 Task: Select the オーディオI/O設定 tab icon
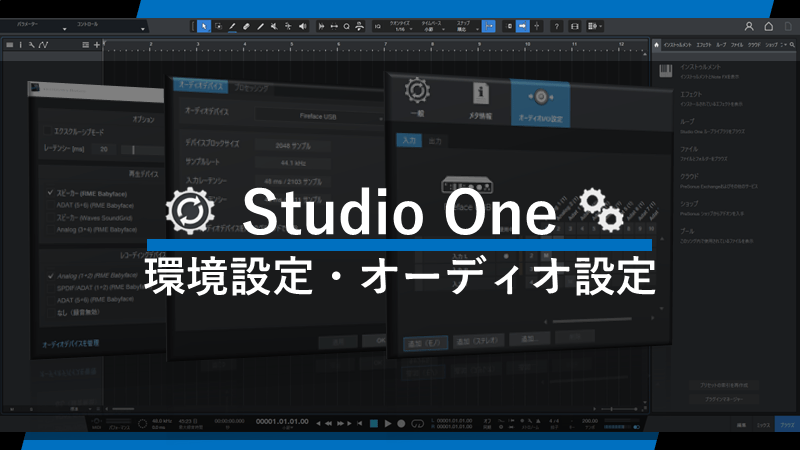tap(540, 104)
